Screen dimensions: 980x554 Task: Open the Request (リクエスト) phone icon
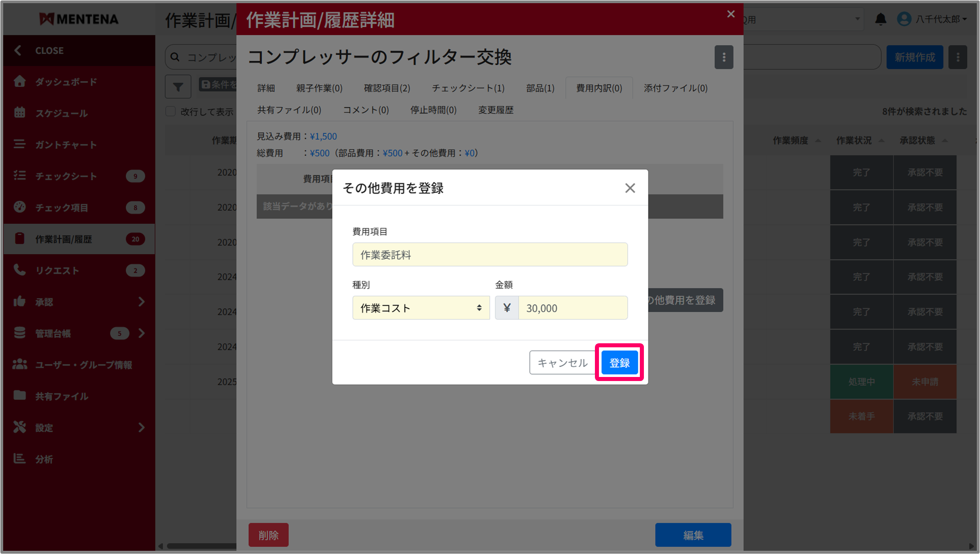(20, 270)
